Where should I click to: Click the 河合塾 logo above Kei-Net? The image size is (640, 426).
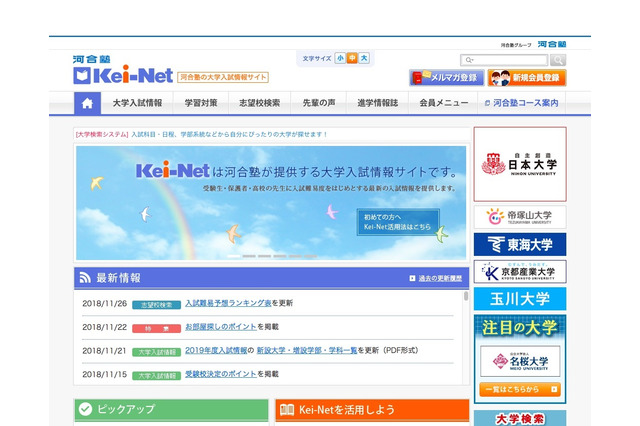[x=91, y=59]
